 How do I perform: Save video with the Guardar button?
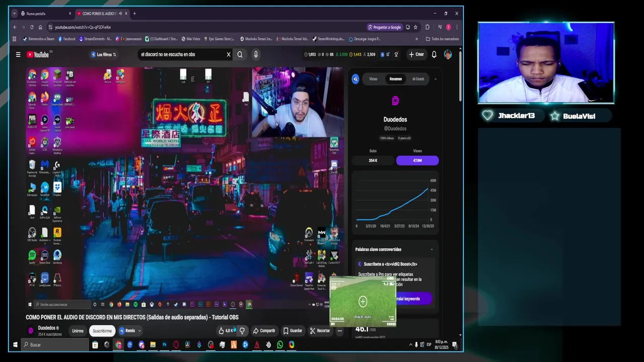pos(293,331)
